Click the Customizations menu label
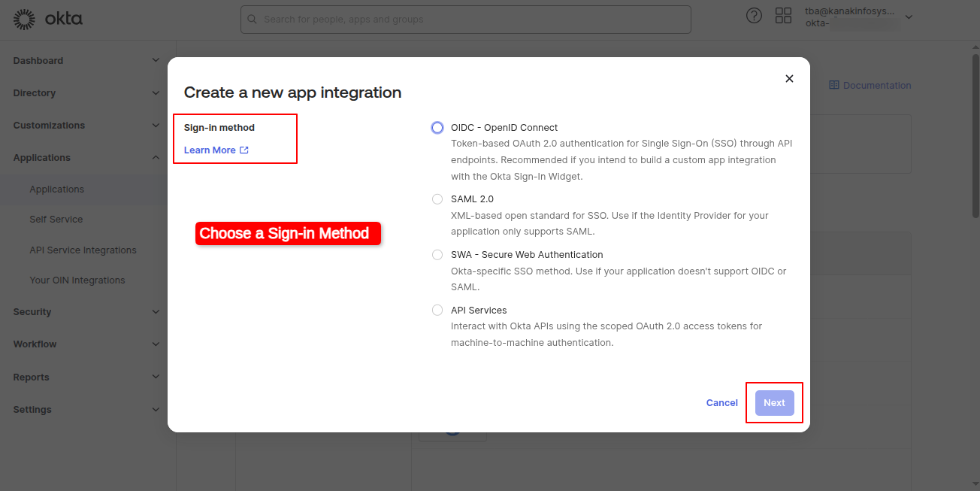 coord(49,126)
